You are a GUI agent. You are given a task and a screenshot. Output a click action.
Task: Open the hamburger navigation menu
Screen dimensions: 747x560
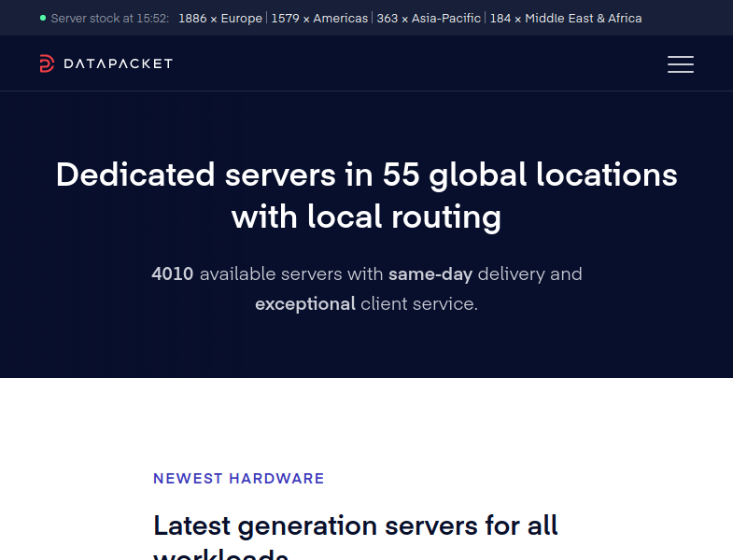[681, 64]
